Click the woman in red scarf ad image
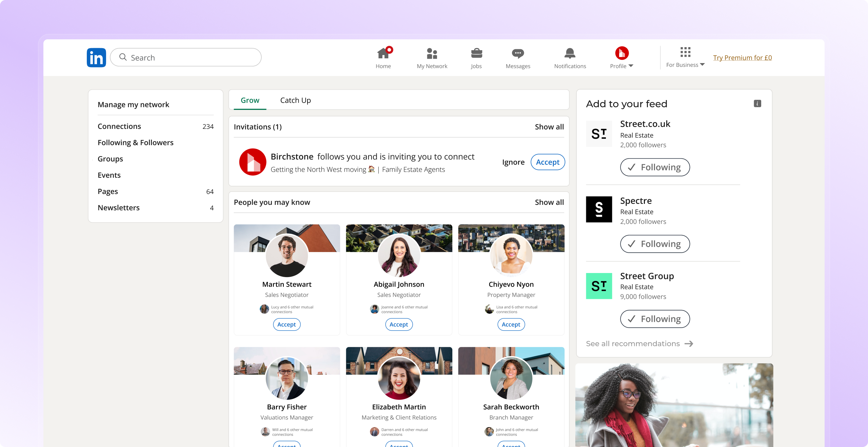Viewport: 868px width, 447px height. coord(674,405)
